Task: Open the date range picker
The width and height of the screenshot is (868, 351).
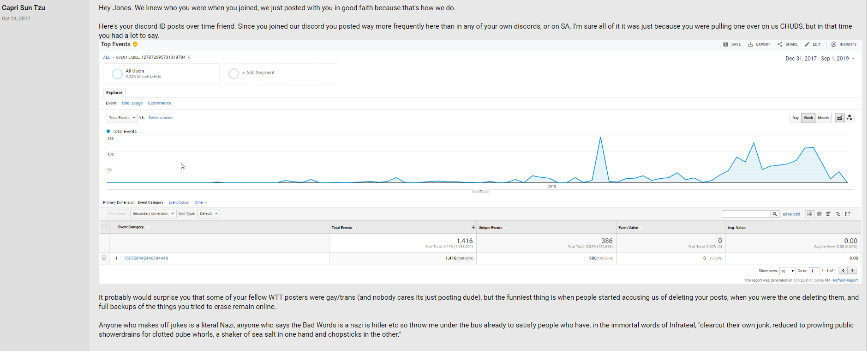Action: 820,59
